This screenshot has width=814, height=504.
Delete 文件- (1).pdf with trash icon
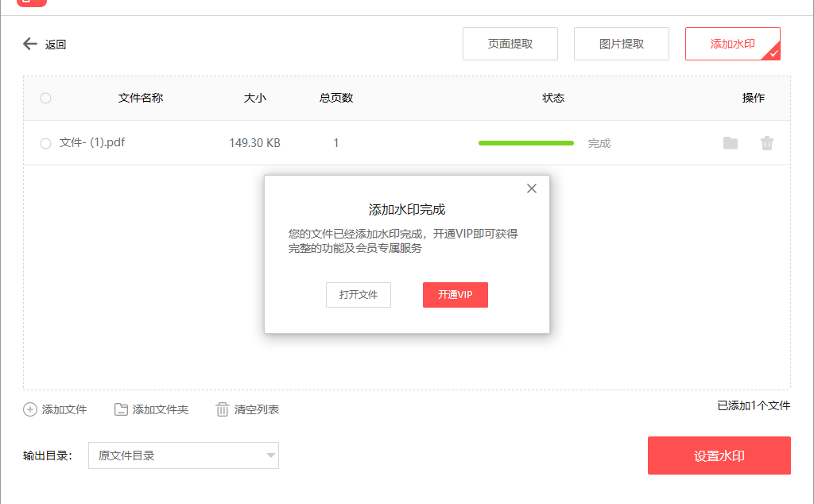coord(767,143)
